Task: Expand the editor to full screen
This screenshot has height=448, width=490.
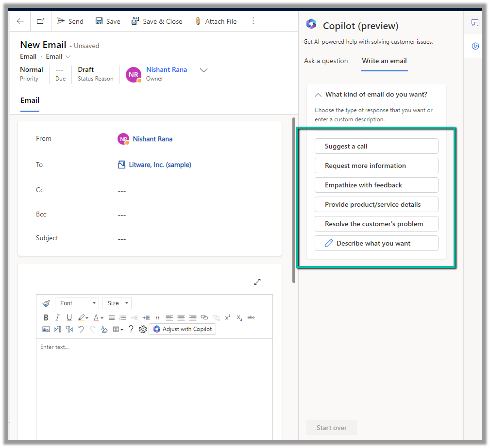Action: point(257,282)
